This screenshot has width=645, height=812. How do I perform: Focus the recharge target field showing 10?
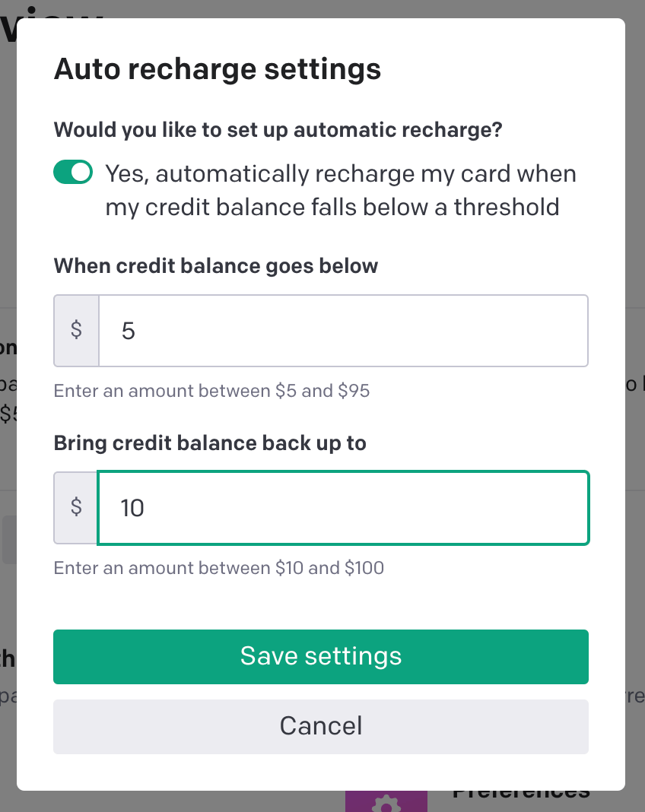[x=342, y=508]
